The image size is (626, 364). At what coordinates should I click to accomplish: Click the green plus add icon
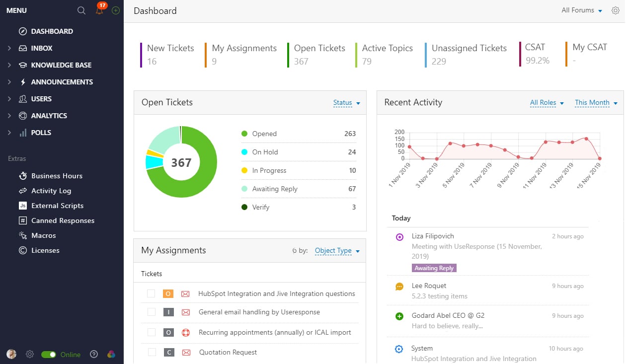pos(116,10)
